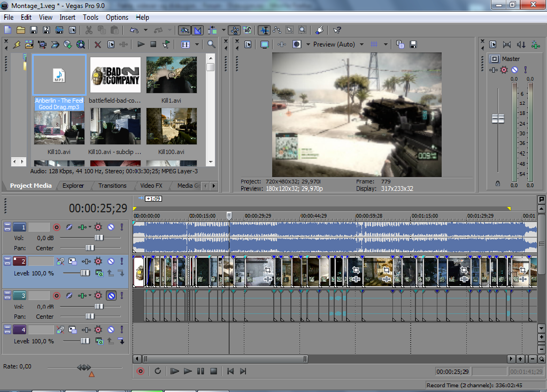Image resolution: width=547 pixels, height=392 pixels.
Task: Unmute audio track 3
Action: point(111,296)
